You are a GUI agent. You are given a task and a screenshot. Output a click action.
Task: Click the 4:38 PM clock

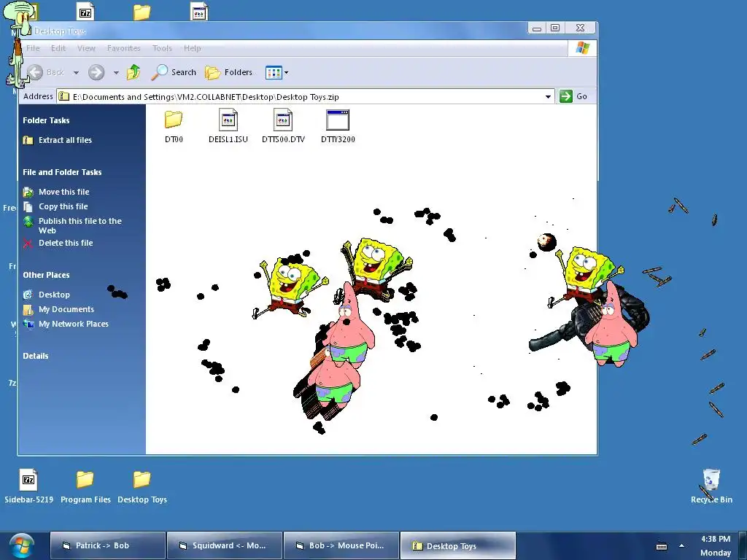(x=716, y=539)
